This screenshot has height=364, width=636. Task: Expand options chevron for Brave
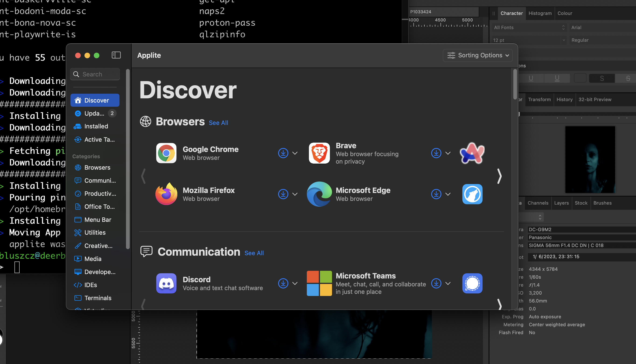pyautogui.click(x=448, y=153)
